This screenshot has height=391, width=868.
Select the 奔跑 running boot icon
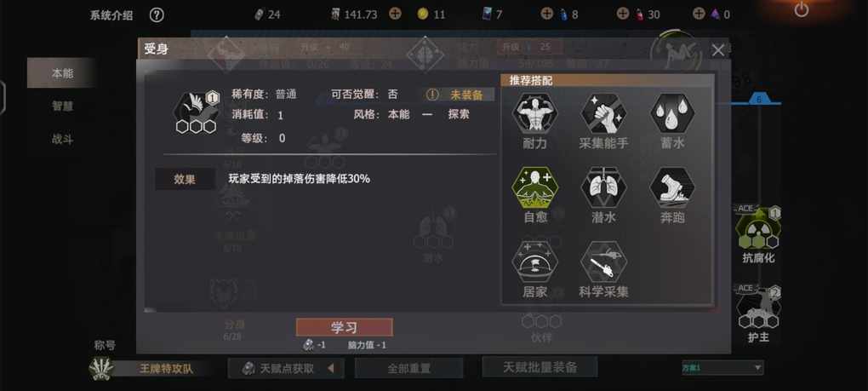672,187
